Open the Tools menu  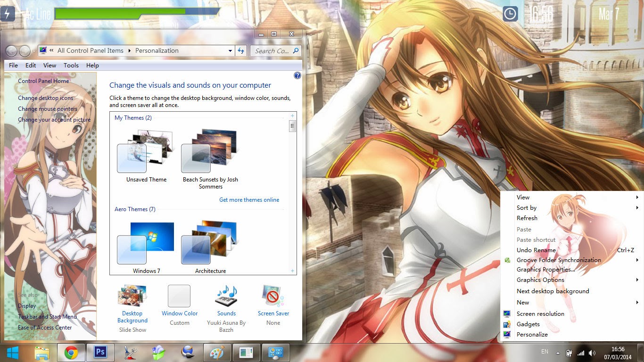tap(71, 66)
